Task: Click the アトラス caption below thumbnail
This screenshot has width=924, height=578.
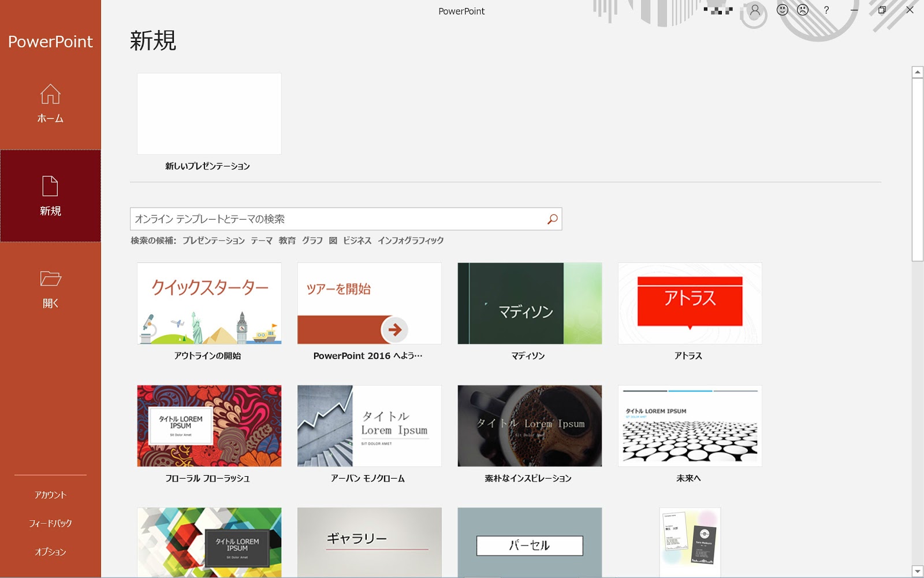Action: click(688, 356)
